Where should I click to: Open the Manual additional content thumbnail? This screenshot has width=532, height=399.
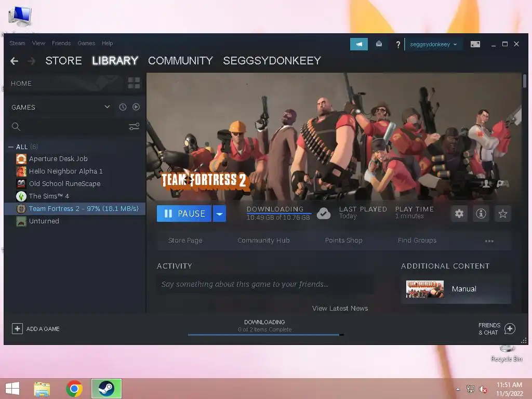coord(425,289)
